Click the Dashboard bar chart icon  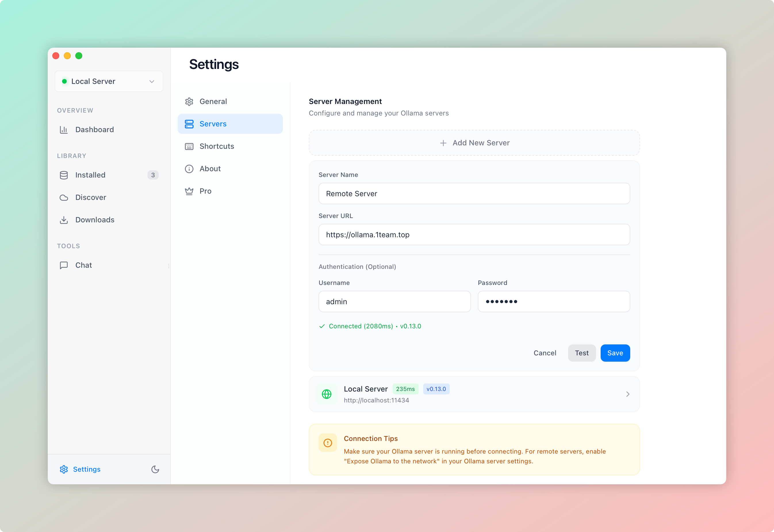tap(64, 130)
